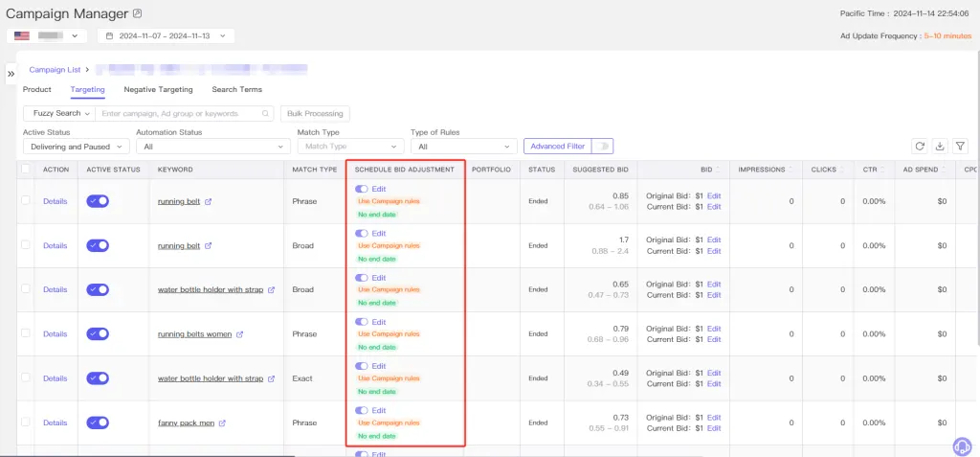Open Details for fanny pack men row
980x457 pixels.
[x=55, y=423]
